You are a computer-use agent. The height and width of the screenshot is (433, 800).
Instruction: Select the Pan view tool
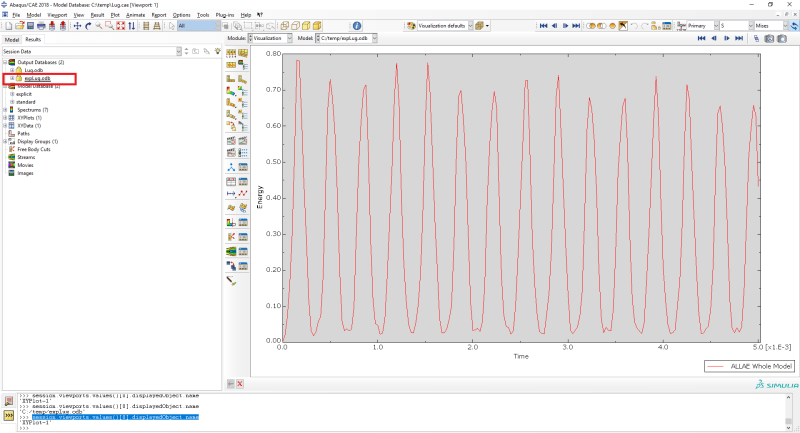point(77,26)
